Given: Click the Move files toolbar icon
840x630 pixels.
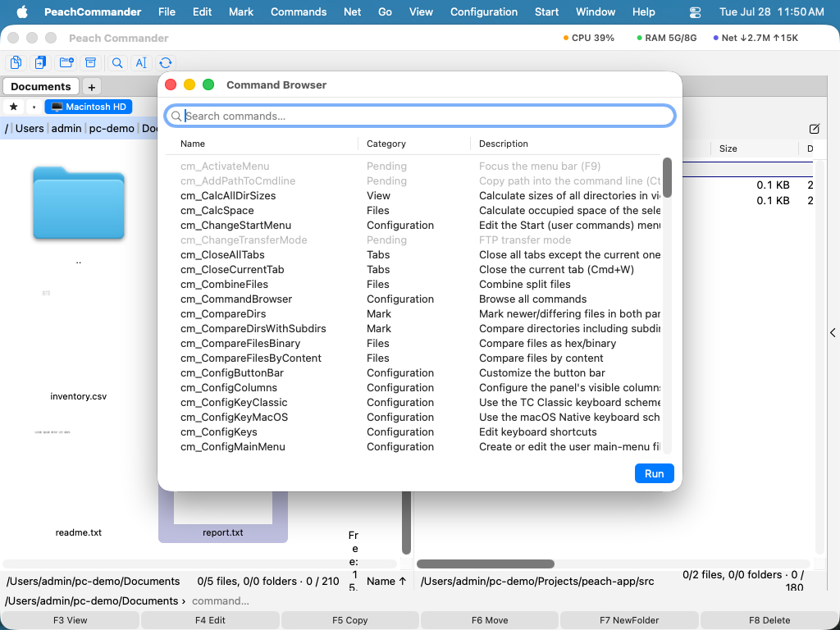Looking at the screenshot, I should [40, 62].
